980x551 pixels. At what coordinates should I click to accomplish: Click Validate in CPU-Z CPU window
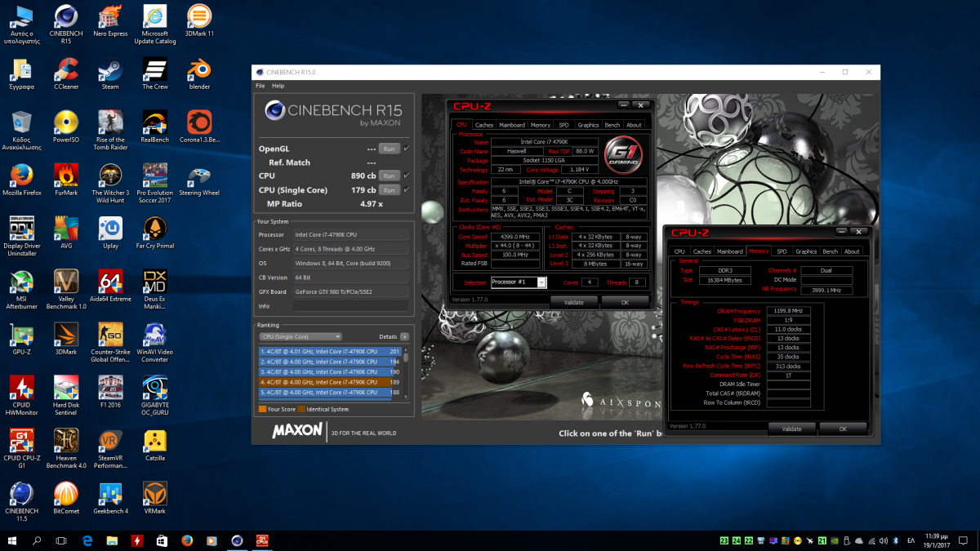573,302
